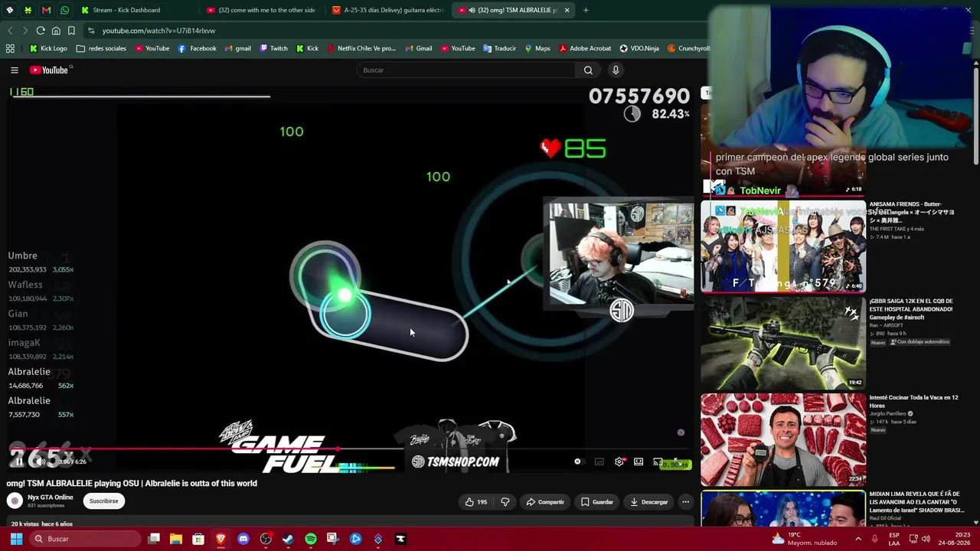
Task: Start voice search with the microphone icon
Action: [615, 70]
